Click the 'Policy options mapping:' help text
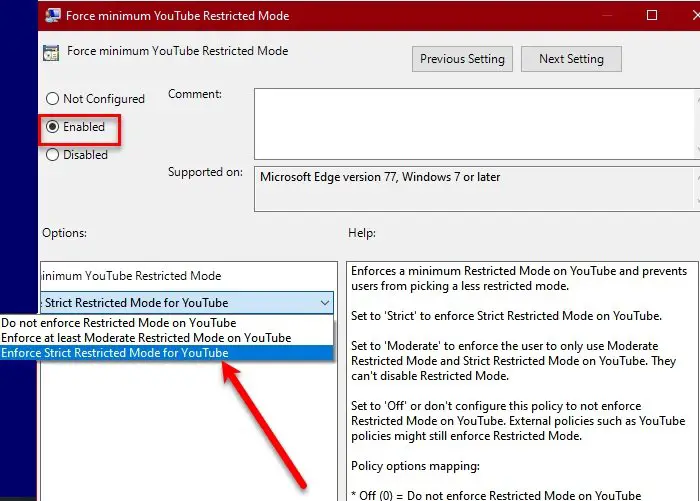 [415, 466]
